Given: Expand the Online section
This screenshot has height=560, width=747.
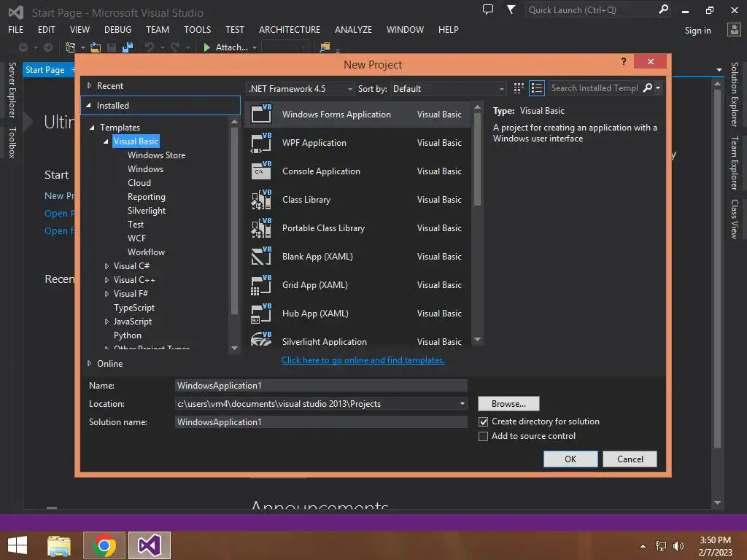Looking at the screenshot, I should pyautogui.click(x=89, y=363).
